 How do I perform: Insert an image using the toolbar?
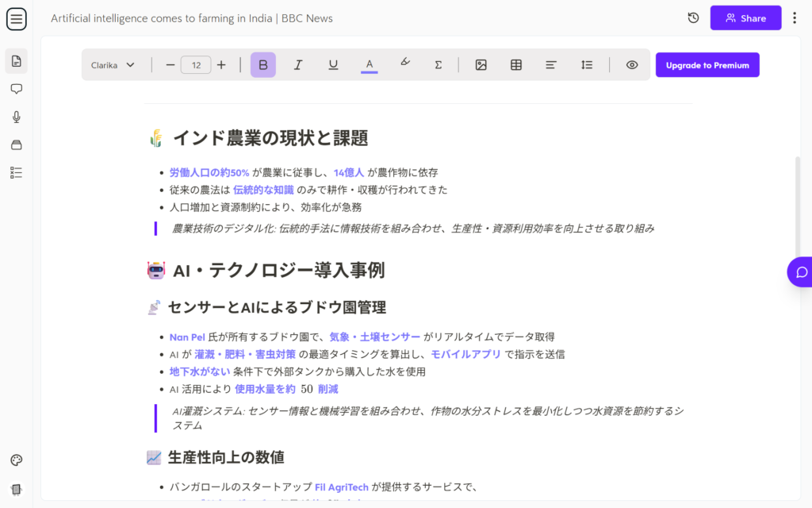point(481,65)
